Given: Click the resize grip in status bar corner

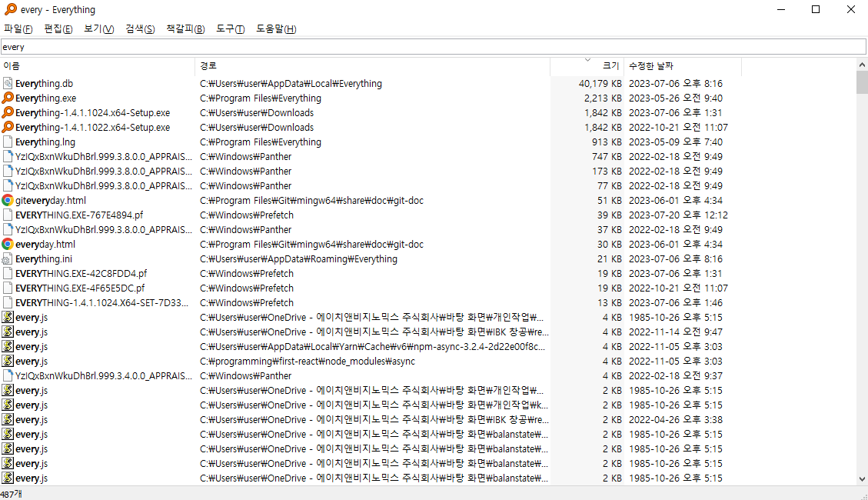Looking at the screenshot, I should [x=864, y=496].
